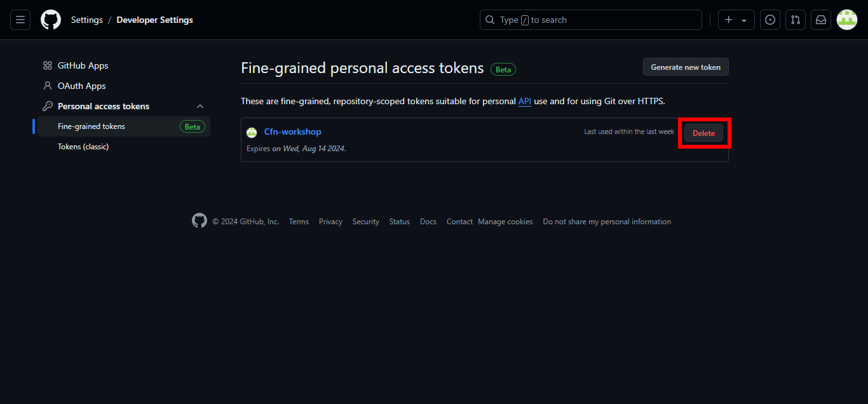Select Fine-grained tokens sidebar item
Viewport: 868px width, 404px height.
click(x=92, y=126)
